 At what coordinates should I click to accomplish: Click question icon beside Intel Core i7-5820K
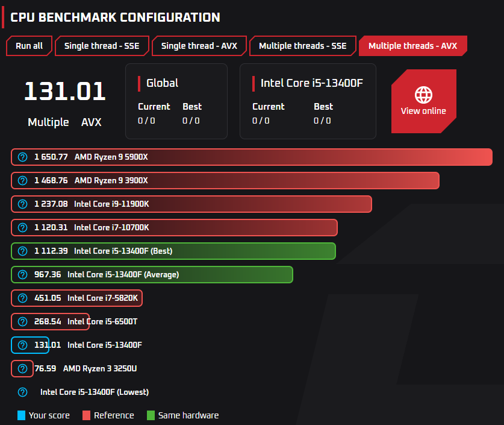click(22, 298)
